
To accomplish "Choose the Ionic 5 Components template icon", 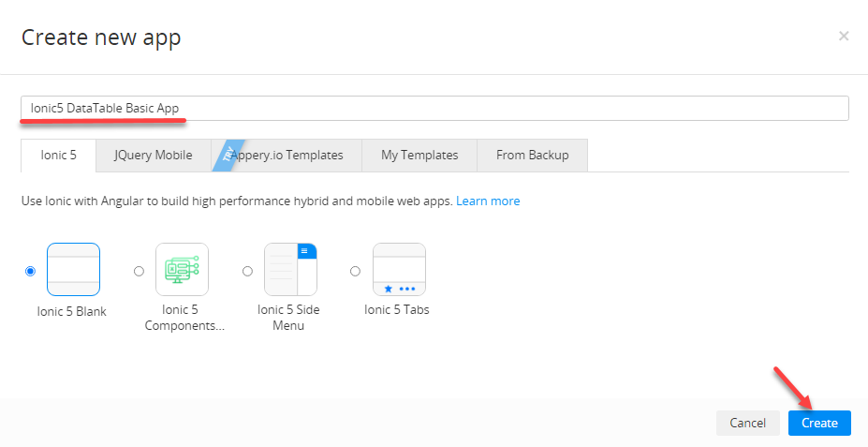I will [x=183, y=269].
